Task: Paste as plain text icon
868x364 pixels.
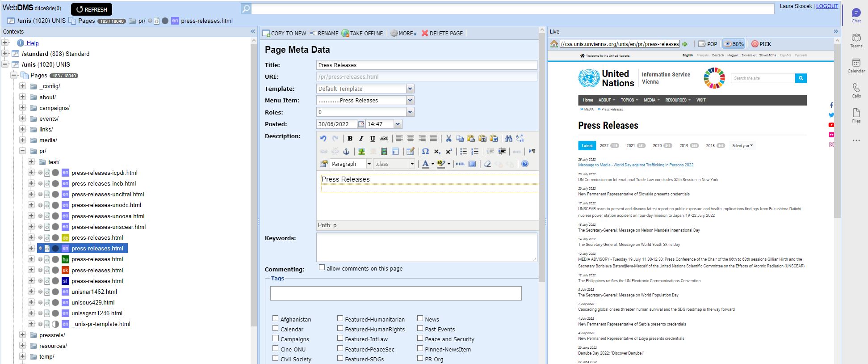Action: (482, 139)
